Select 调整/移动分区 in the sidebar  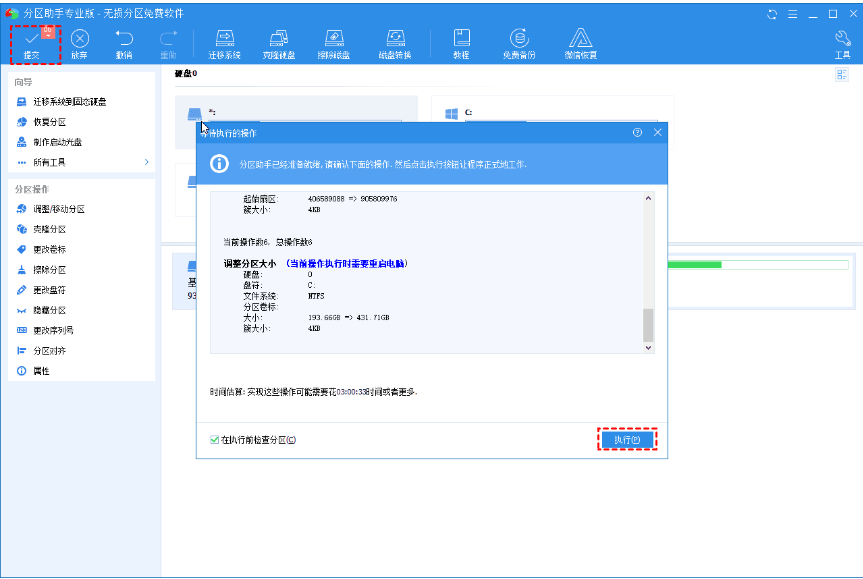coord(59,209)
